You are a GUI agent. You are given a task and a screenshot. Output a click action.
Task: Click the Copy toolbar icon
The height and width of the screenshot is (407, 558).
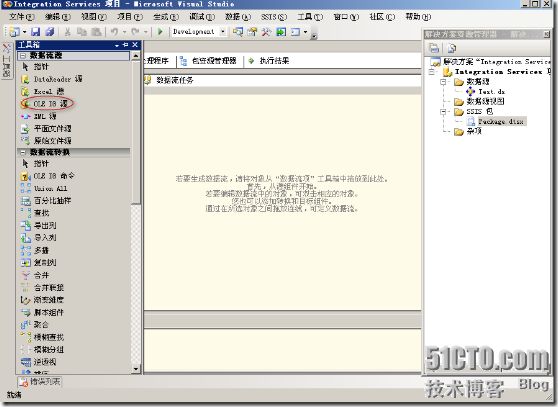click(82, 32)
